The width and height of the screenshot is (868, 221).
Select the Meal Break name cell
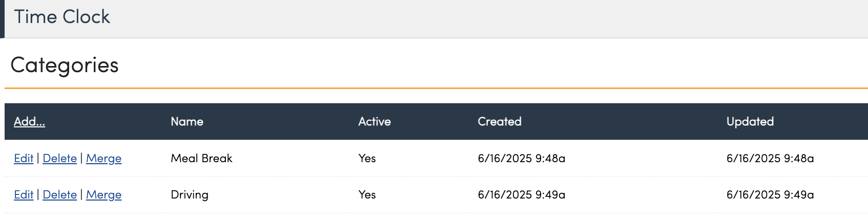point(201,159)
